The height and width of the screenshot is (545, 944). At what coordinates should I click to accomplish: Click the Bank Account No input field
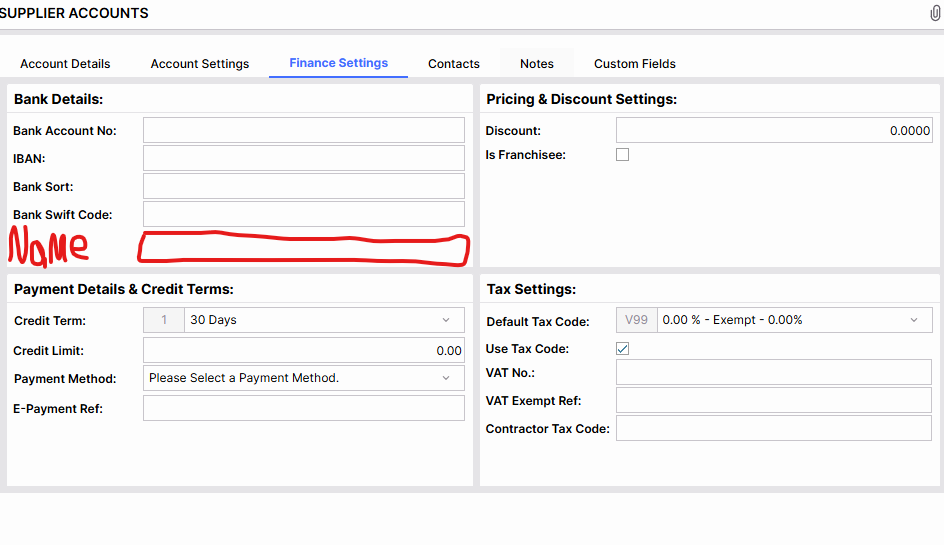(x=303, y=130)
